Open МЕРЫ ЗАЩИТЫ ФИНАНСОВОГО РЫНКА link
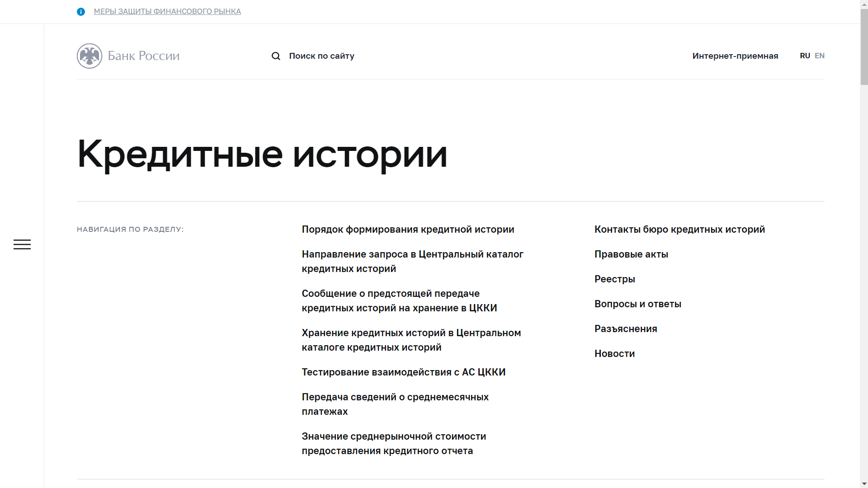This screenshot has height=488, width=868. (167, 11)
